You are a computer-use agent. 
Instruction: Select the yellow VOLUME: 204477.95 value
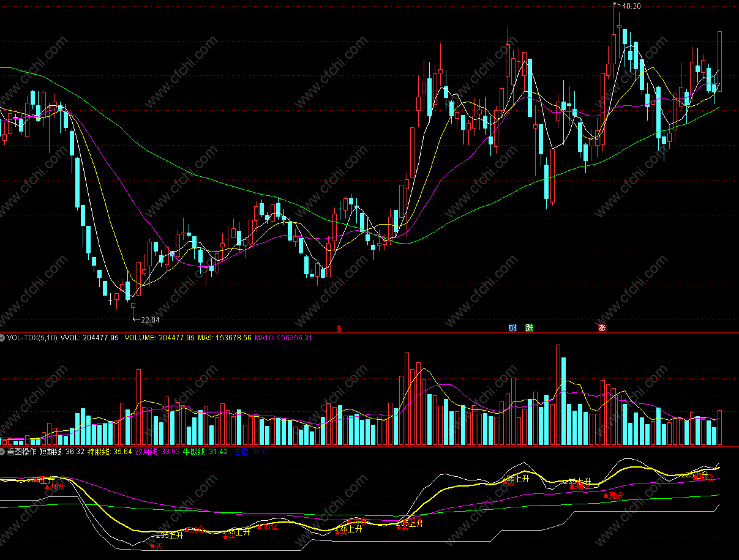click(x=159, y=337)
